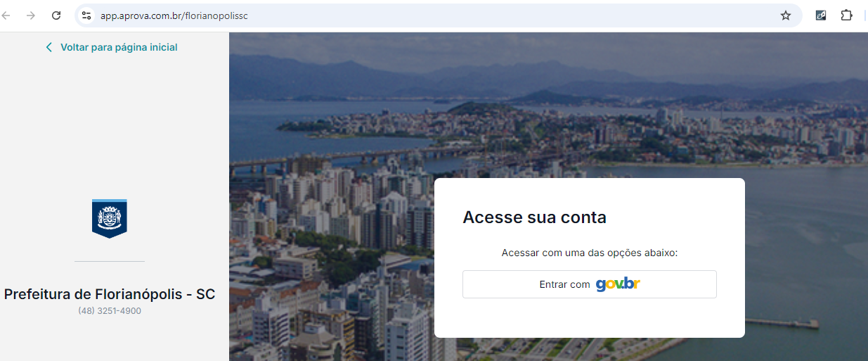Click the Florianópolis city crest logo
Screen dimensions: 868x361
click(110, 218)
